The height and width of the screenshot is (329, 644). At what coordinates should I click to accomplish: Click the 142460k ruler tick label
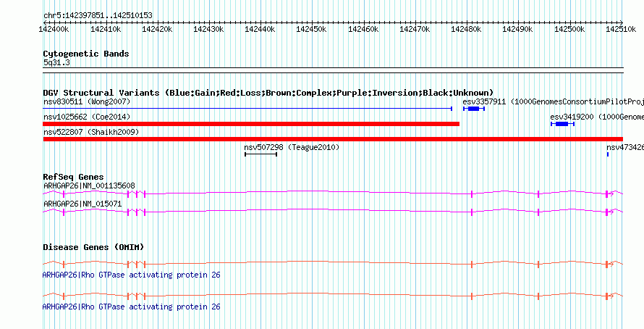tap(363, 29)
